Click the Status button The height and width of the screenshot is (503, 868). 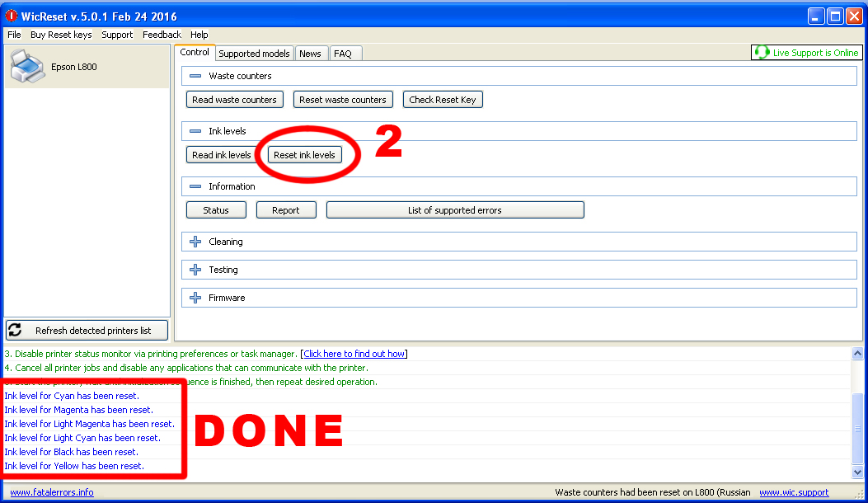(216, 210)
